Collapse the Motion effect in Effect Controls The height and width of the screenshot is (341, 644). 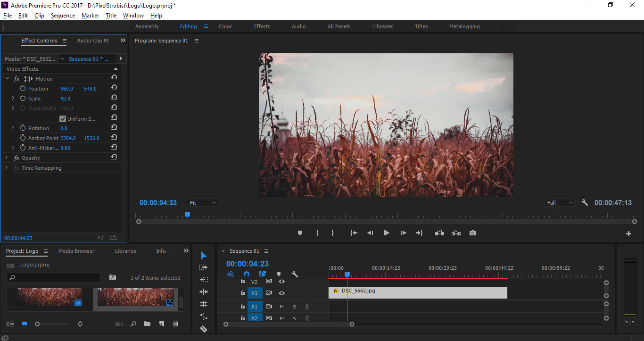coord(7,78)
